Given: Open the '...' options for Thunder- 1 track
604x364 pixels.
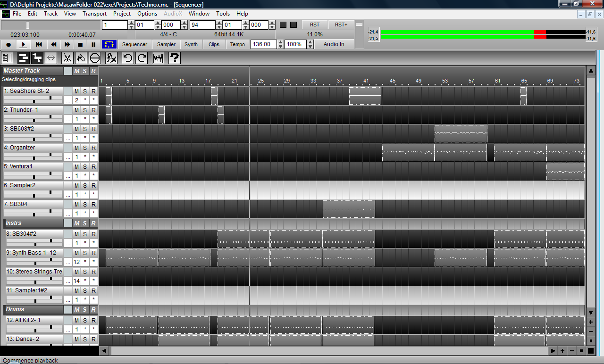Looking at the screenshot, I should point(68,119).
